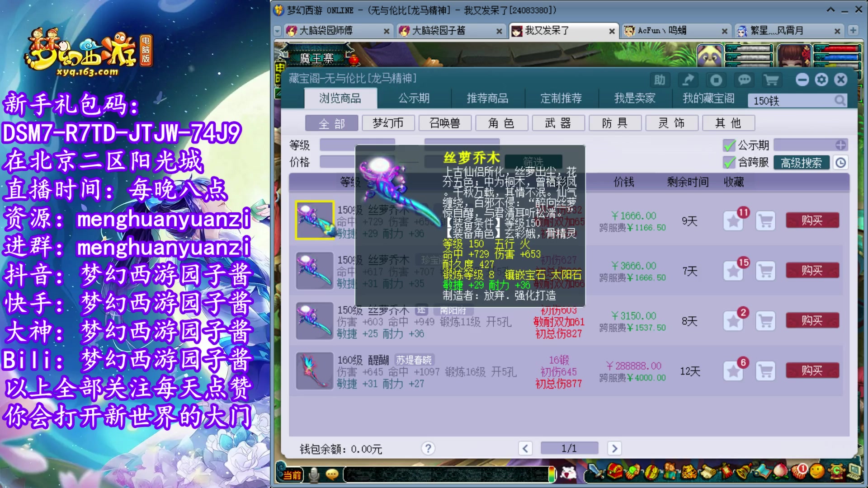
Task: Add the ￥3666.00 listing to cart
Action: click(x=765, y=271)
